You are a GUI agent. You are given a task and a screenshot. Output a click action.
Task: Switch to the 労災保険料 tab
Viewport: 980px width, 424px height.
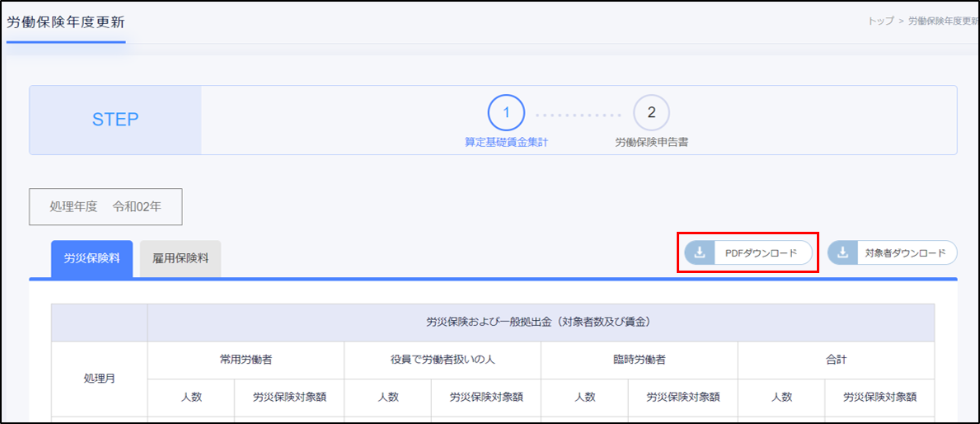[x=91, y=258]
